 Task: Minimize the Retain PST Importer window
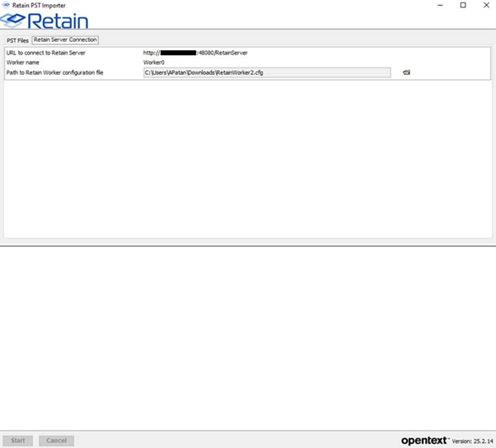440,5
